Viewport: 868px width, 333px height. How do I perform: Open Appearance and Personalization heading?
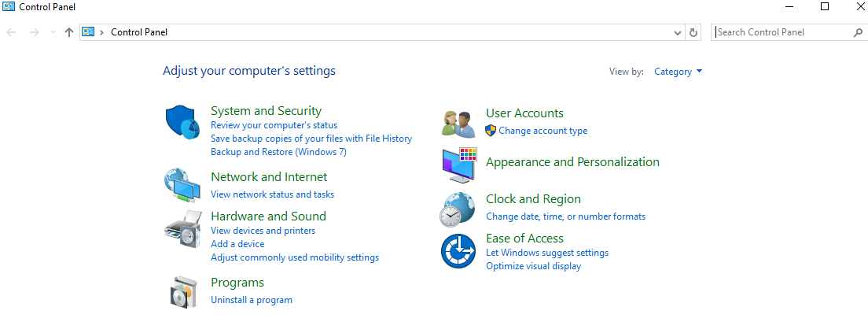pyautogui.click(x=572, y=162)
